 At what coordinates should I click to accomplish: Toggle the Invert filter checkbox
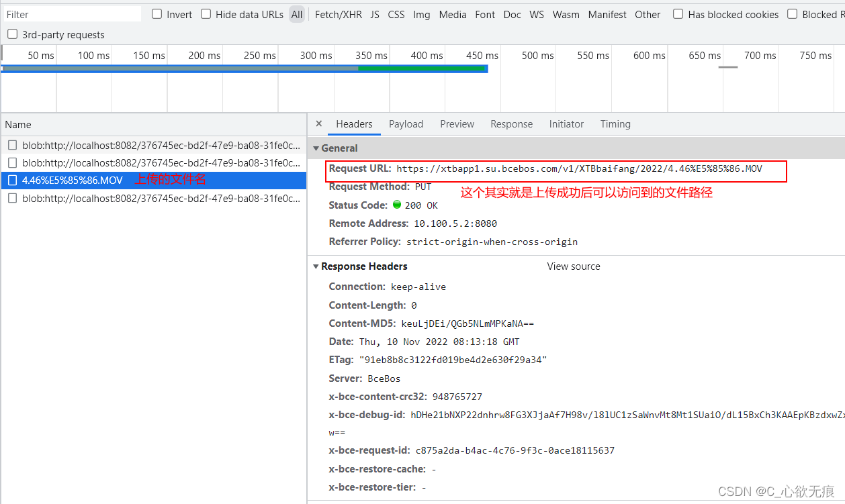(157, 14)
